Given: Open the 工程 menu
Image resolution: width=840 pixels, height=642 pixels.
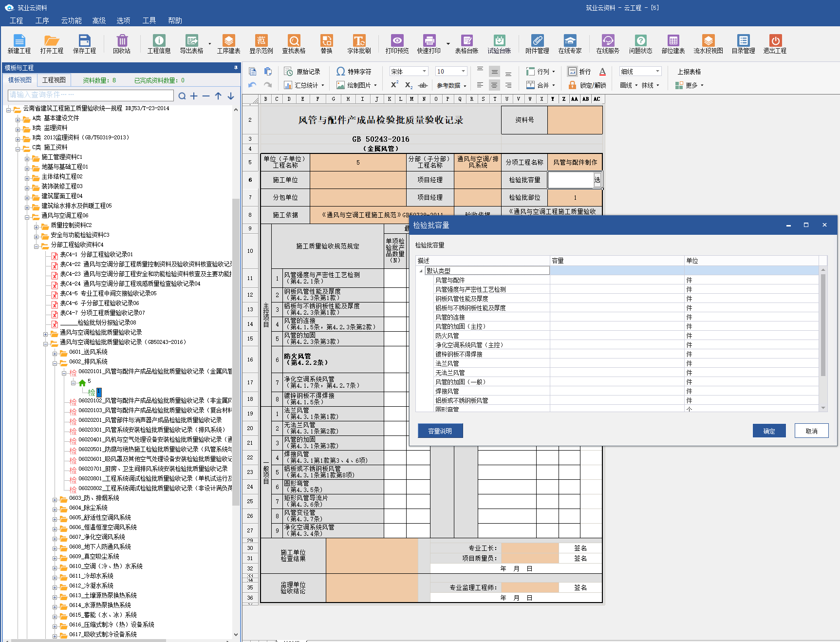Looking at the screenshot, I should tap(16, 20).
